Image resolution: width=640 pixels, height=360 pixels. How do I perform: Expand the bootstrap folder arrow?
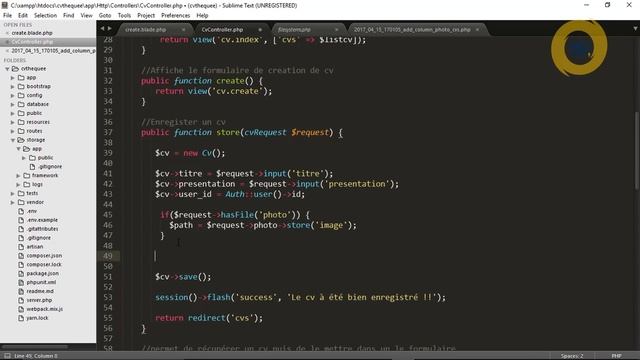tap(13, 87)
